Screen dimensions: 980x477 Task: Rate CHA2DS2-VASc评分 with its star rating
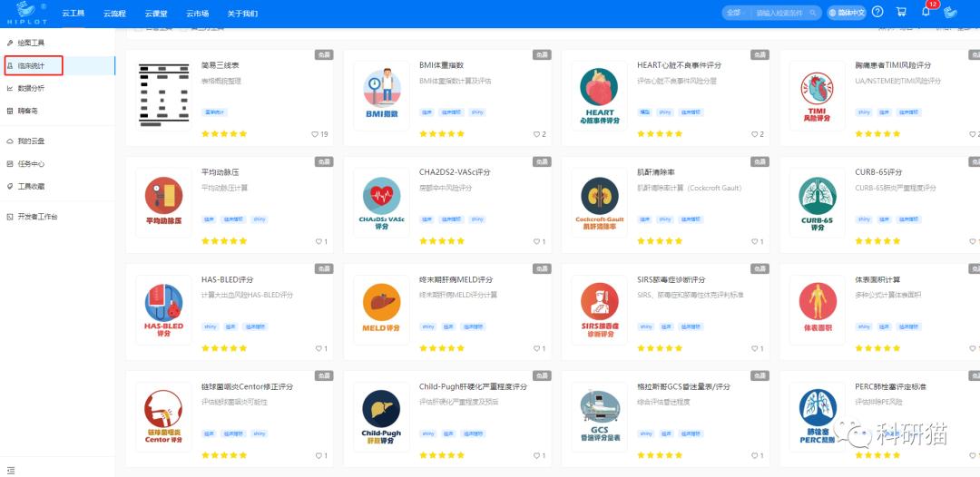coord(442,241)
